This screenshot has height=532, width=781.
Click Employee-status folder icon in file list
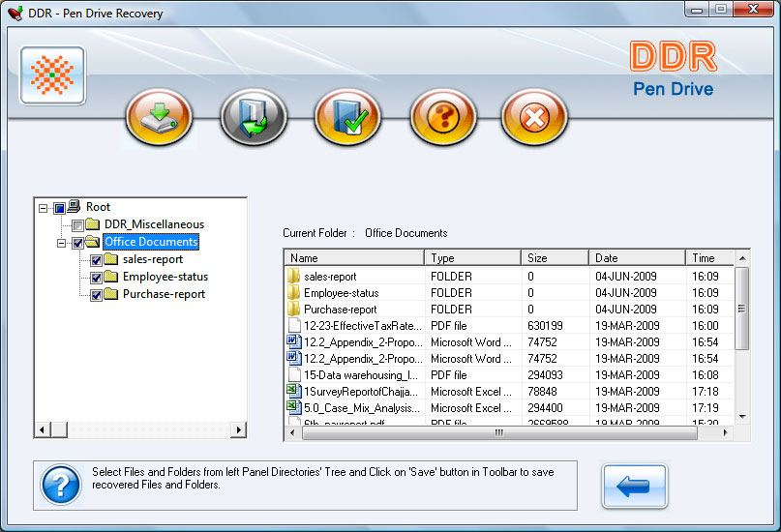[294, 293]
